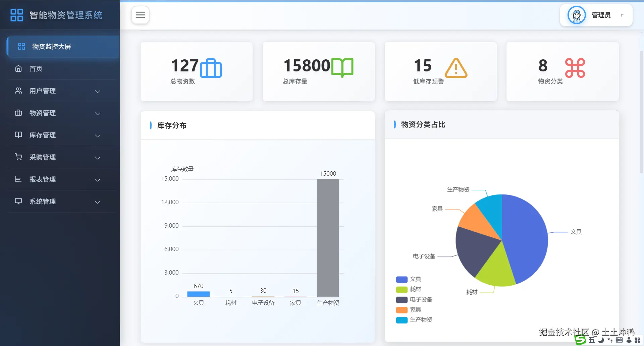Viewport: 644px width, 346px height.
Task: Click the 低库存预警 card label
Action: (x=428, y=81)
